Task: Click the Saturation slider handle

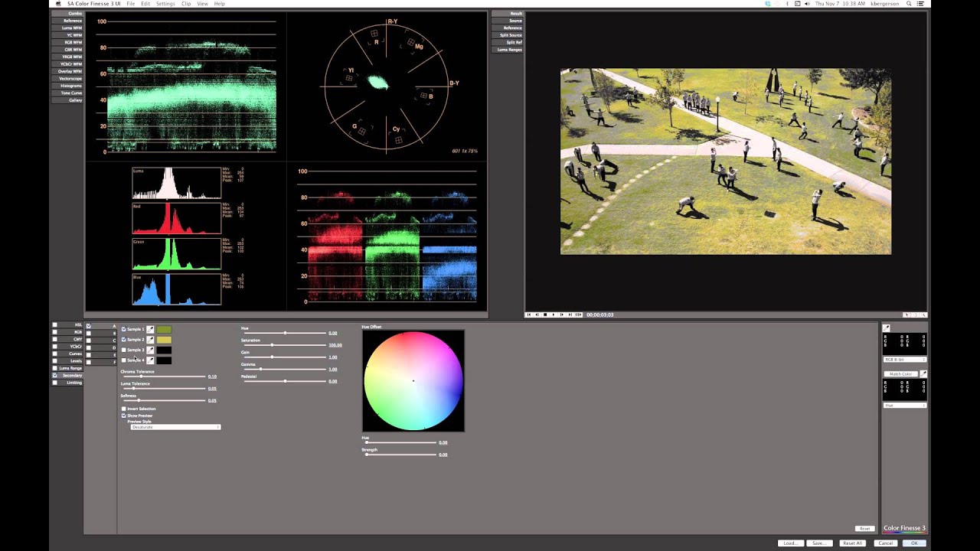Action: (x=271, y=345)
